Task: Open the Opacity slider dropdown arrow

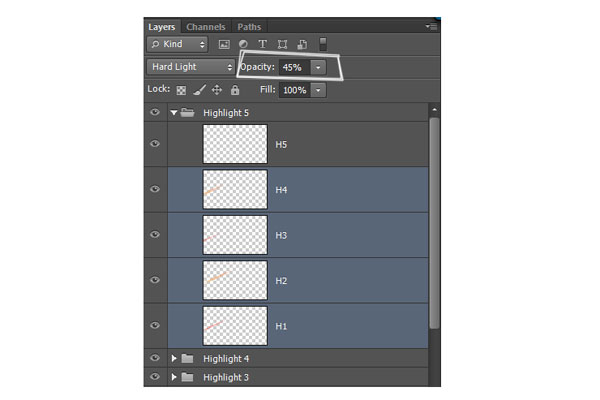Action: point(318,67)
